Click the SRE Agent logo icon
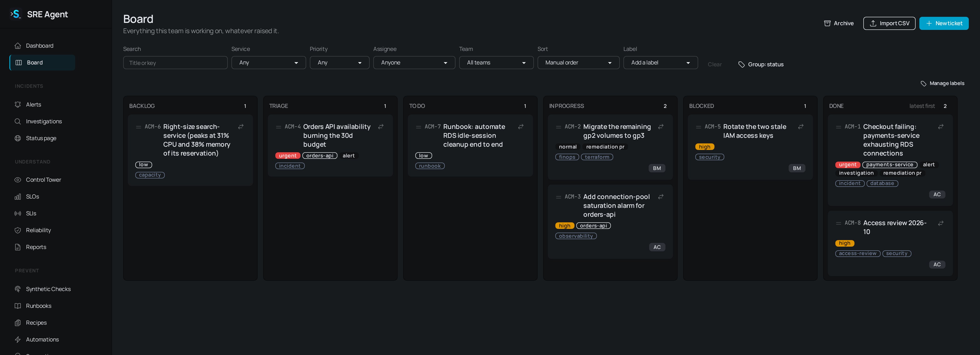This screenshot has width=980, height=355. coord(16,14)
